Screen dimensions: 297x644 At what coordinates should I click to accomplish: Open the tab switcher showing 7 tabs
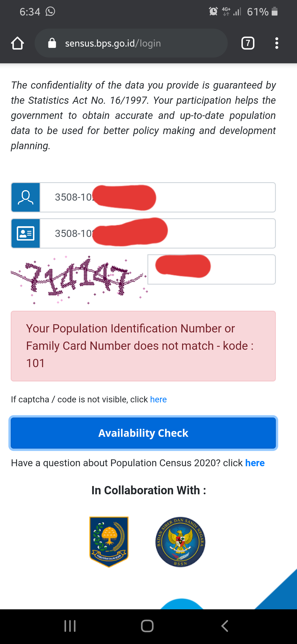point(248,43)
